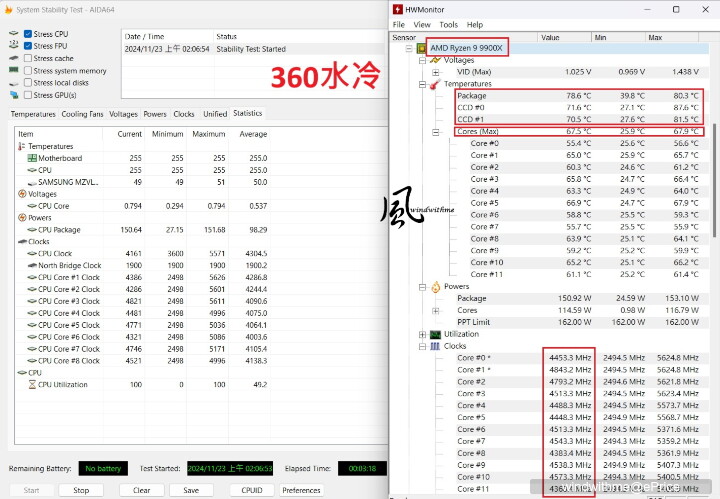Screen dimensions: 720x499
Task: Collapse the Voltages node in HWMonitor
Action: click(x=422, y=60)
